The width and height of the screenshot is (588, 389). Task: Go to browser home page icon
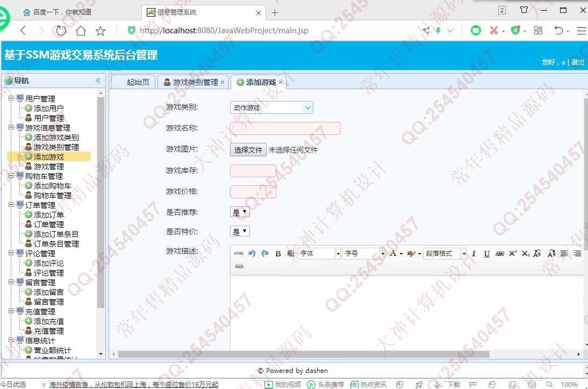(x=81, y=31)
